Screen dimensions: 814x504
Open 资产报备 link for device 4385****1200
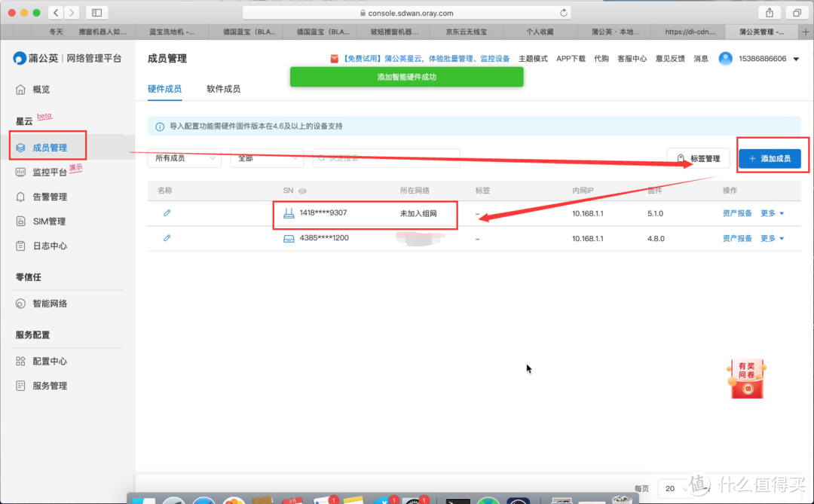tap(736, 238)
